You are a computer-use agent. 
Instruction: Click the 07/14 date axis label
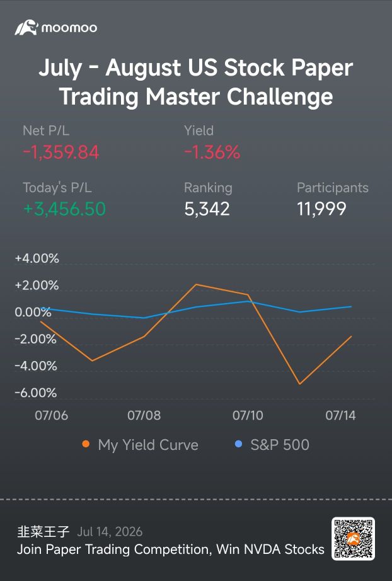pos(340,415)
